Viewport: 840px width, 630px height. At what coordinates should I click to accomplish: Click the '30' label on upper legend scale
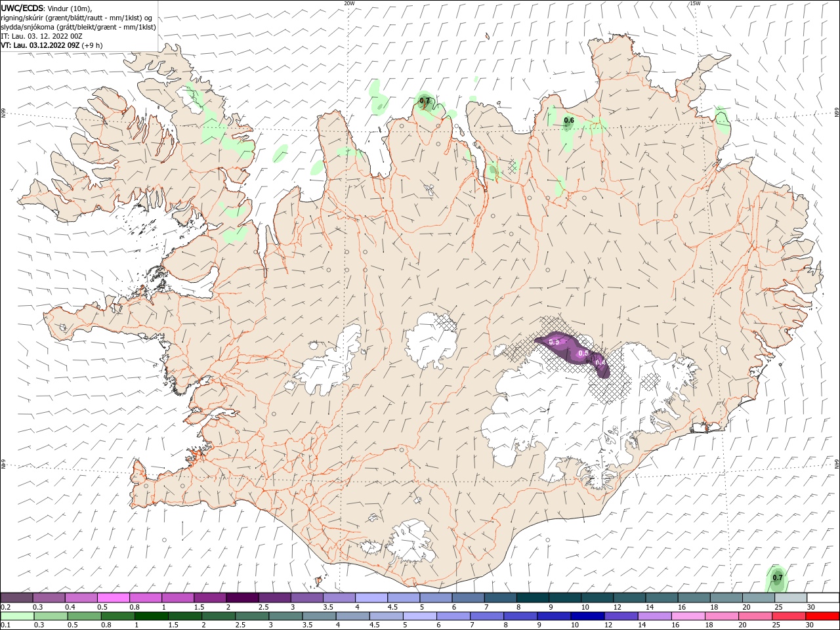pos(810,607)
